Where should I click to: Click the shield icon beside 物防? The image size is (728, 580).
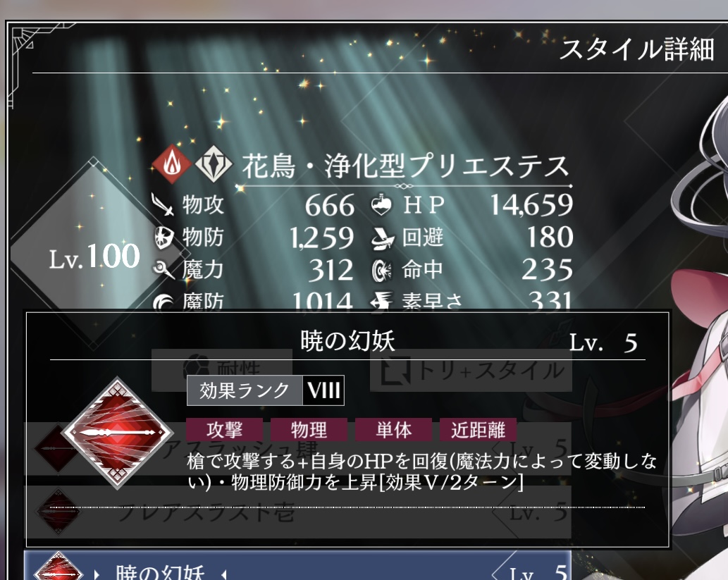(x=164, y=237)
